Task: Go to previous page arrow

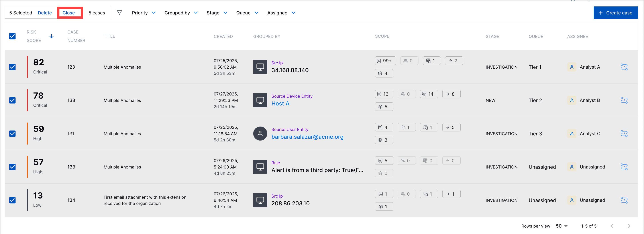Action: click(x=612, y=226)
